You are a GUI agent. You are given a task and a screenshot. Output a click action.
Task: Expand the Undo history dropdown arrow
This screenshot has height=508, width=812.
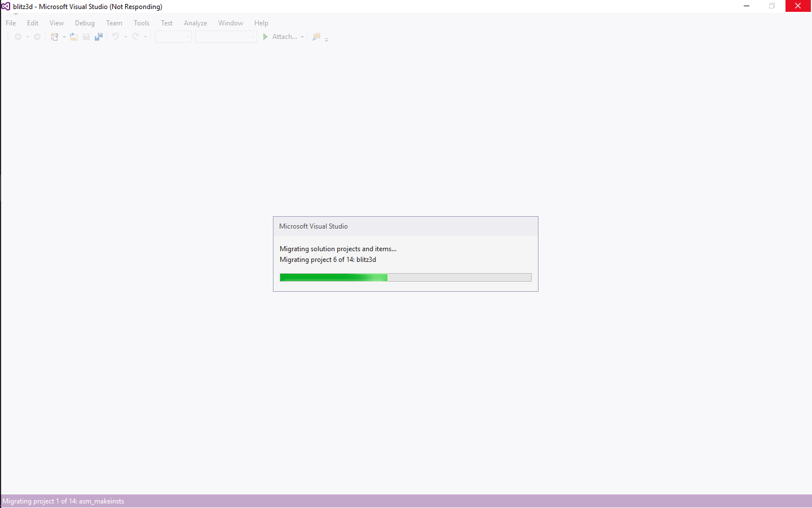click(x=125, y=37)
